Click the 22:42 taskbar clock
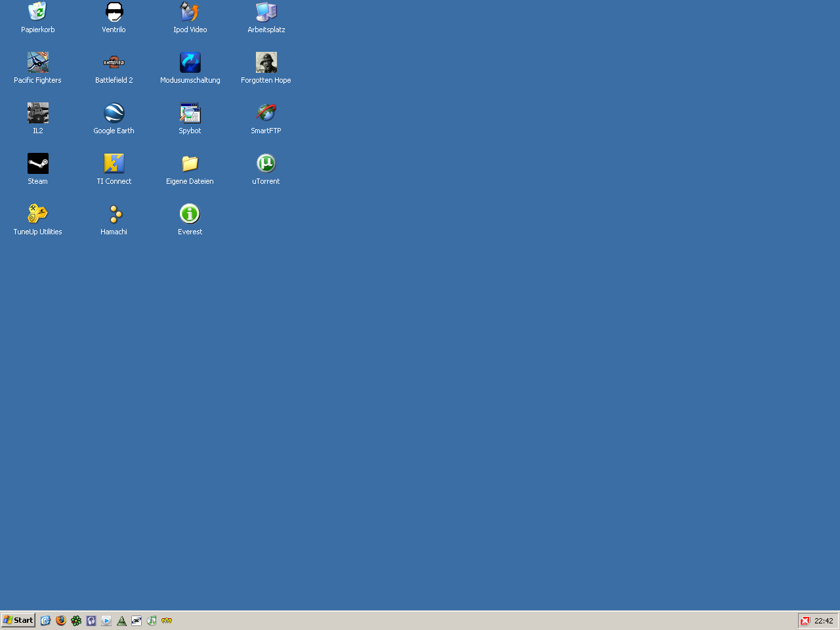Image resolution: width=840 pixels, height=630 pixels. pyautogui.click(x=824, y=621)
